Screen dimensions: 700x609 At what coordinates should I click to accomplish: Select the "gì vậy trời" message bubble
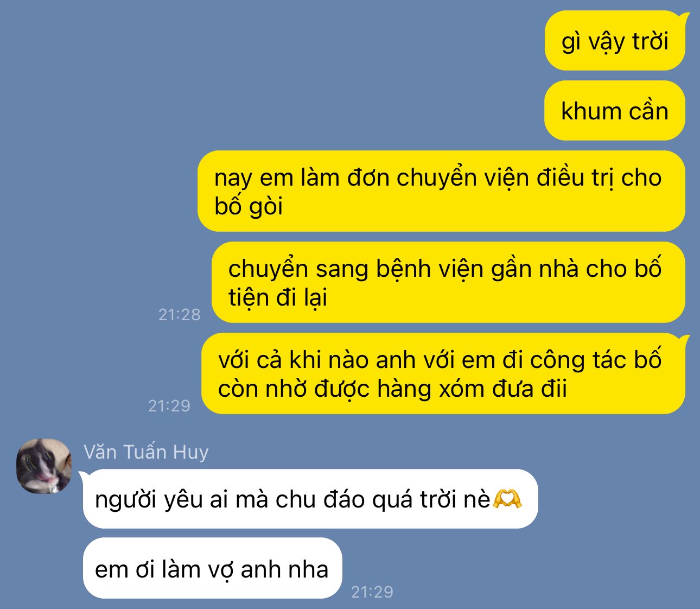[x=615, y=41]
